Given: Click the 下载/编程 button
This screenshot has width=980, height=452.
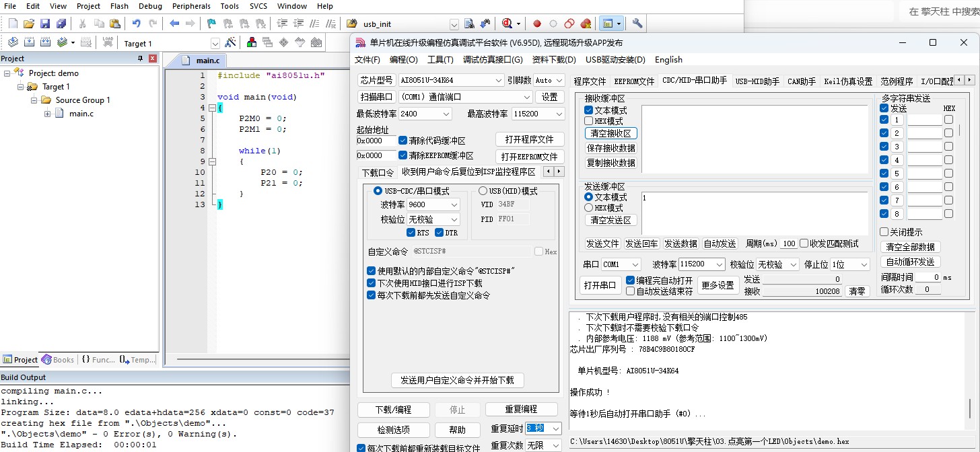Looking at the screenshot, I should pos(393,409).
